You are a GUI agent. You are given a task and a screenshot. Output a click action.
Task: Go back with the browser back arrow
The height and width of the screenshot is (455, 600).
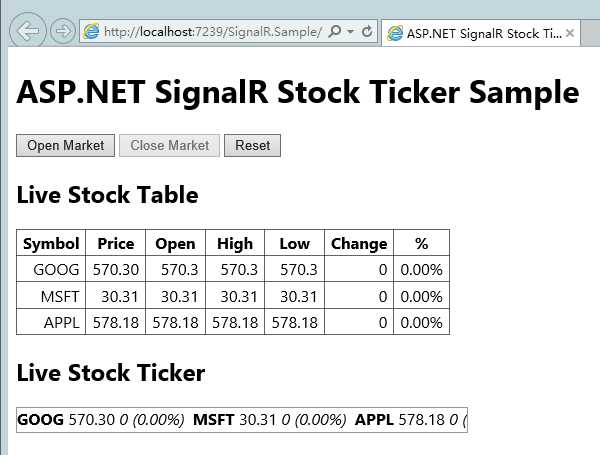point(28,31)
